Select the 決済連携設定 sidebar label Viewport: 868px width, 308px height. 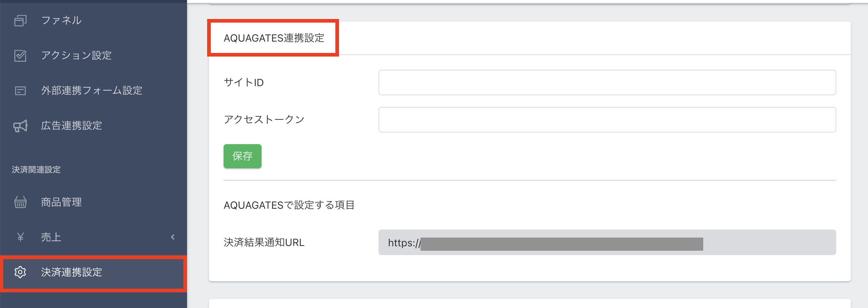pos(72,272)
